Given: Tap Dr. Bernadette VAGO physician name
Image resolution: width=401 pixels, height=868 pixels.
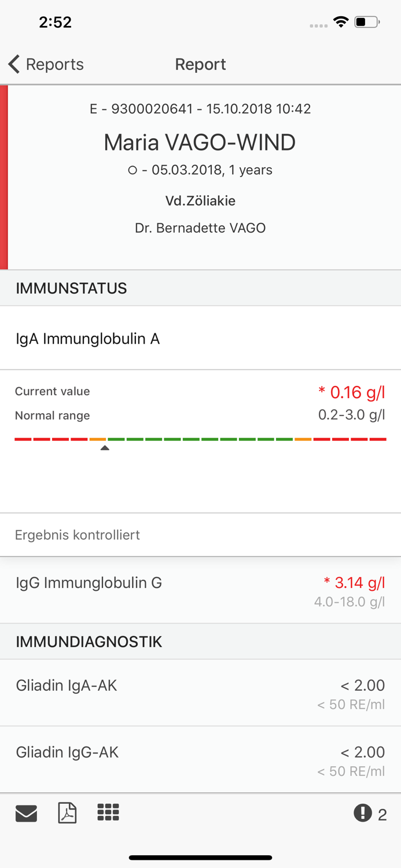Looking at the screenshot, I should point(200,228).
